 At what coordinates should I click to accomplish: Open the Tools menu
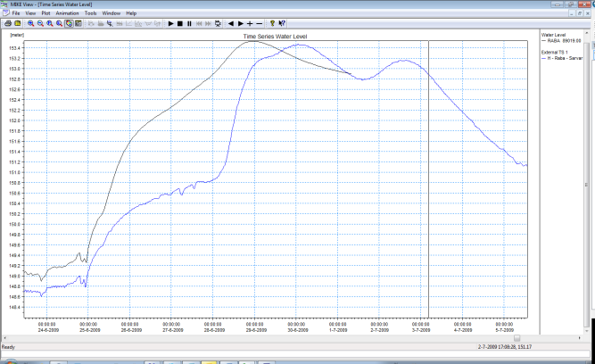90,13
